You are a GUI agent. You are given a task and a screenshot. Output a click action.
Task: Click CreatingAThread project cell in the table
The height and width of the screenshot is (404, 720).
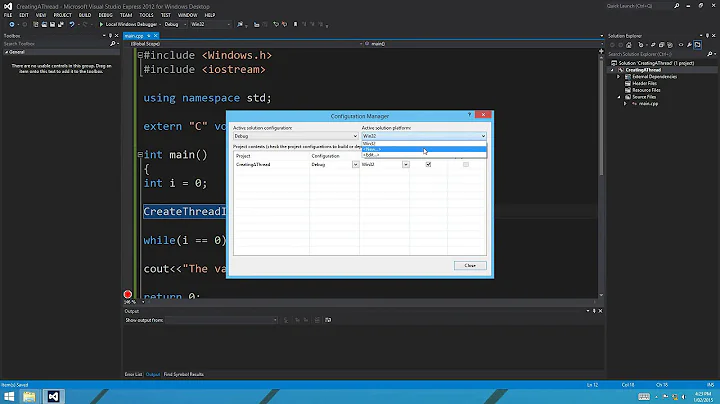[x=253, y=164]
